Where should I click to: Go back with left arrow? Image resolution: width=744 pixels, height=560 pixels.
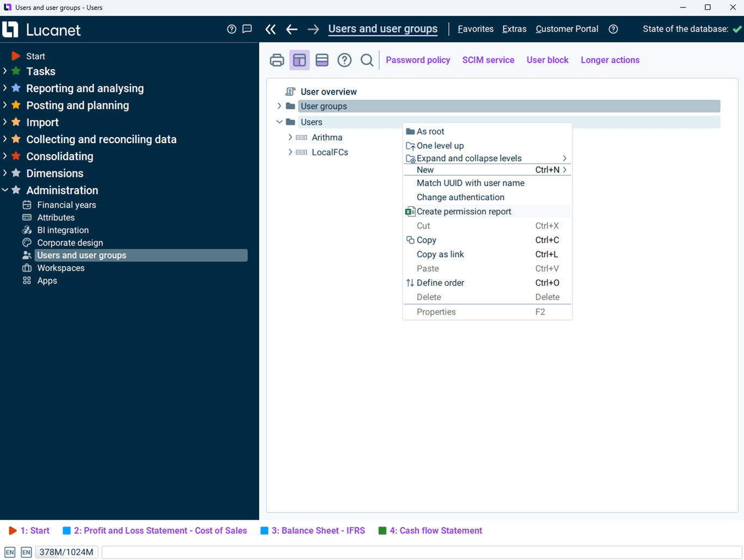[x=292, y=29]
